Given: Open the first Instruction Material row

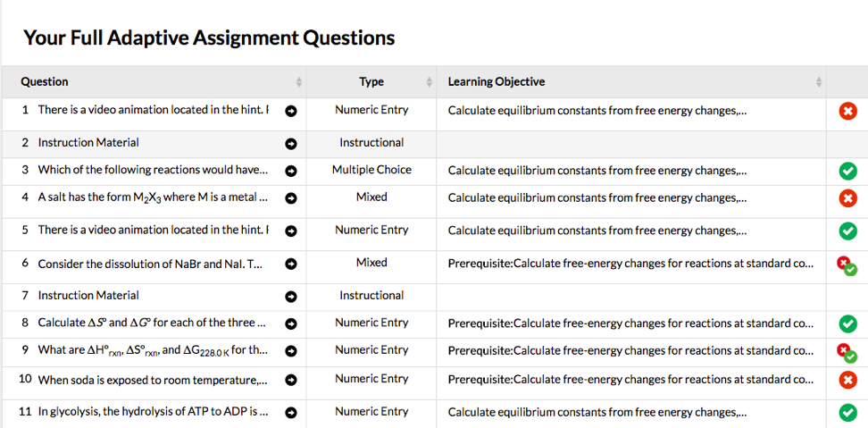Looking at the screenshot, I should coord(88,142).
